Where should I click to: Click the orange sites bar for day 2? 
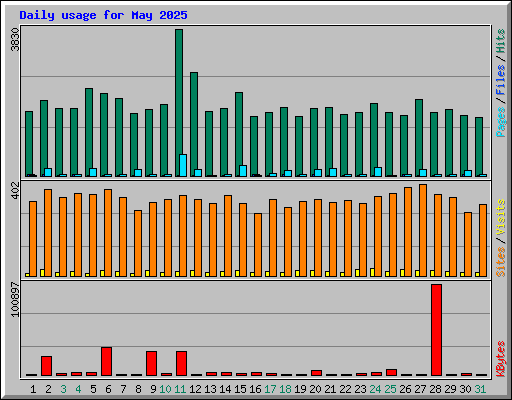coord(48,233)
